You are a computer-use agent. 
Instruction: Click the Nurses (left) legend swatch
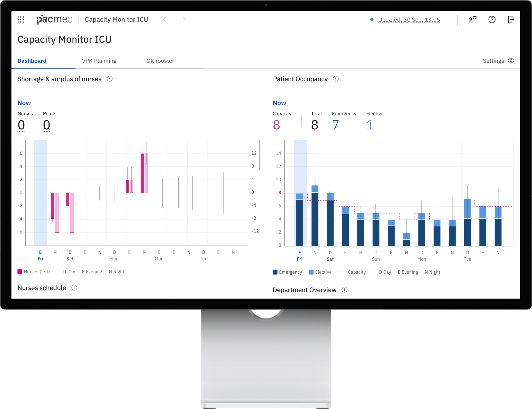coord(20,272)
